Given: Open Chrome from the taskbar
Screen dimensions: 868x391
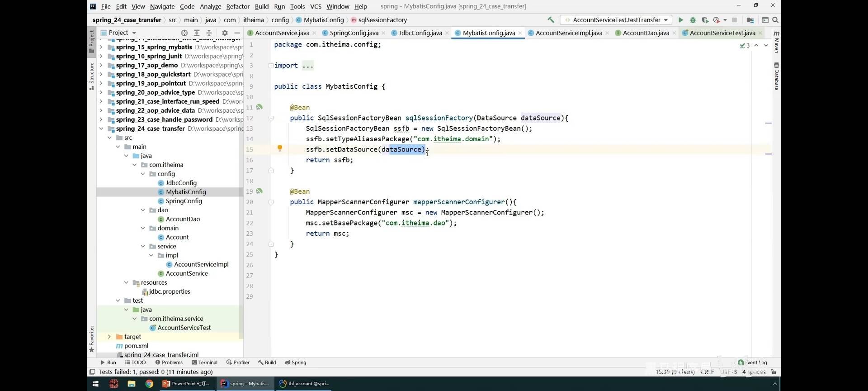Looking at the screenshot, I should pyautogui.click(x=149, y=384).
